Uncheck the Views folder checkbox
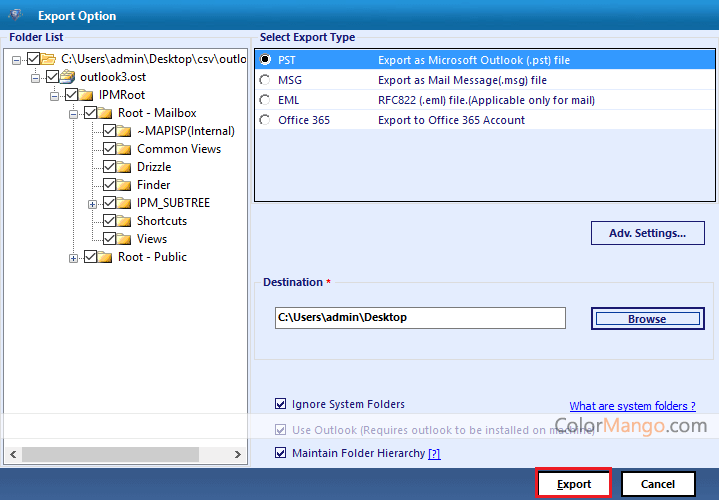The width and height of the screenshot is (719, 500). coord(109,239)
